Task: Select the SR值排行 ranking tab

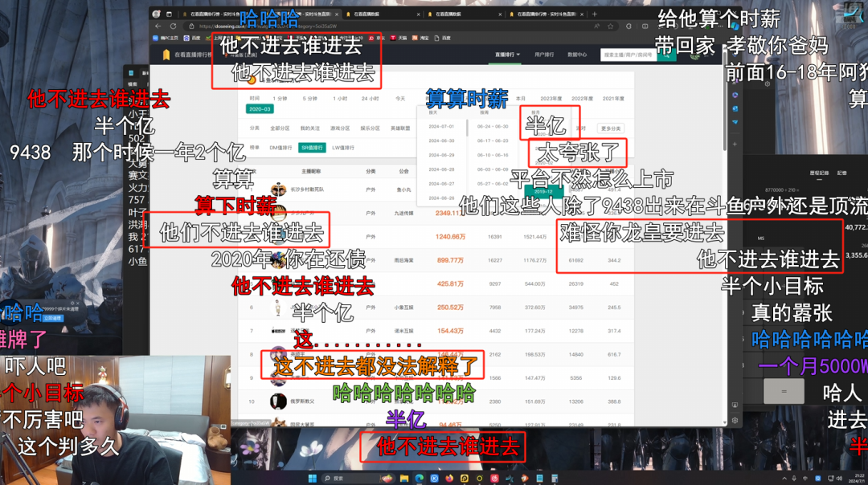Action: pyautogui.click(x=312, y=148)
